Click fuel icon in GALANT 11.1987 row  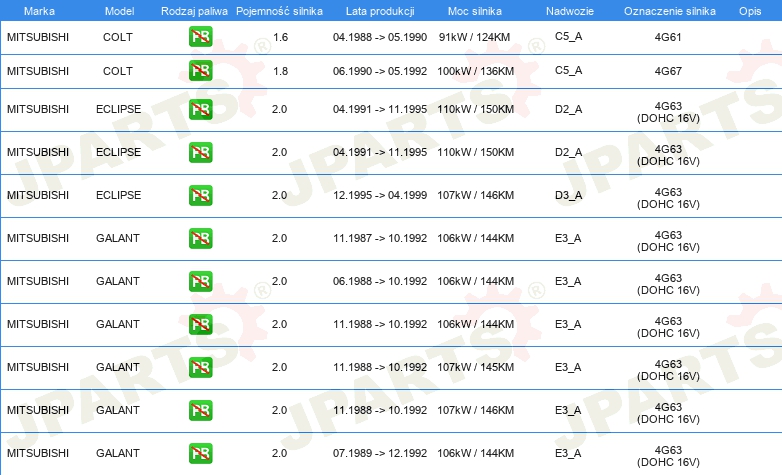point(200,238)
